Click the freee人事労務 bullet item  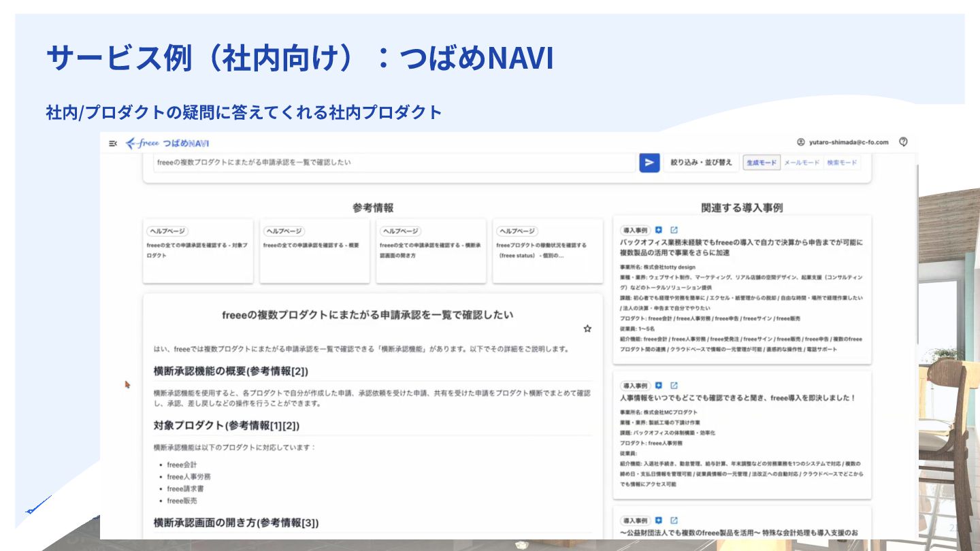coord(189,477)
